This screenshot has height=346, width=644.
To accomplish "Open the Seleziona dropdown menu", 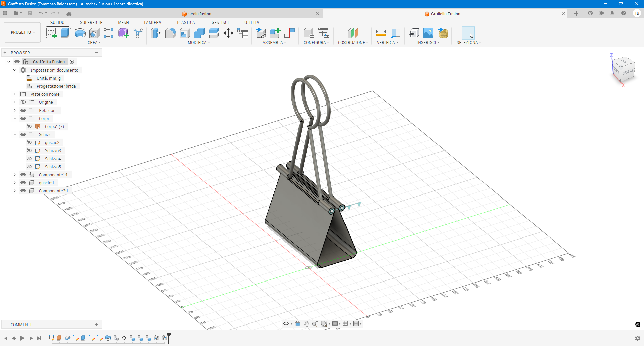I will coord(469,42).
